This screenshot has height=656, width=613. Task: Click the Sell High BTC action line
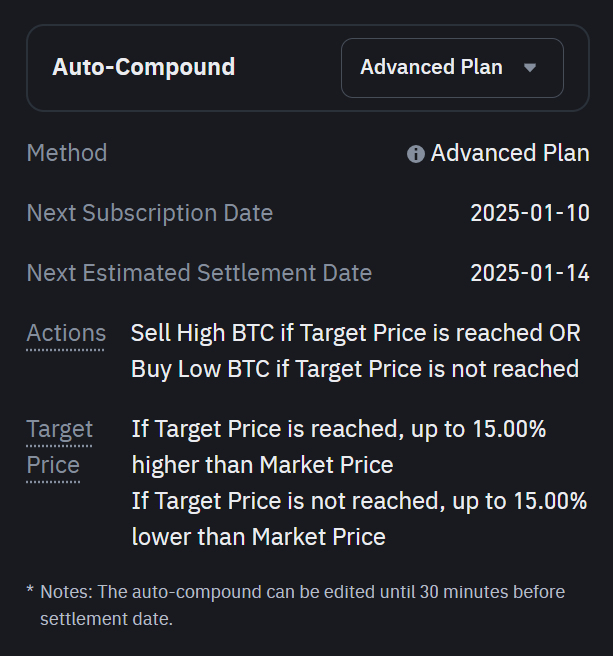[x=355, y=333]
